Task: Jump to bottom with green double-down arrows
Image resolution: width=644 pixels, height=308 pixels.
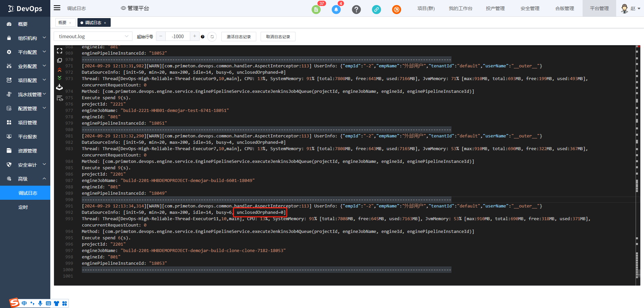Action: pos(59,78)
